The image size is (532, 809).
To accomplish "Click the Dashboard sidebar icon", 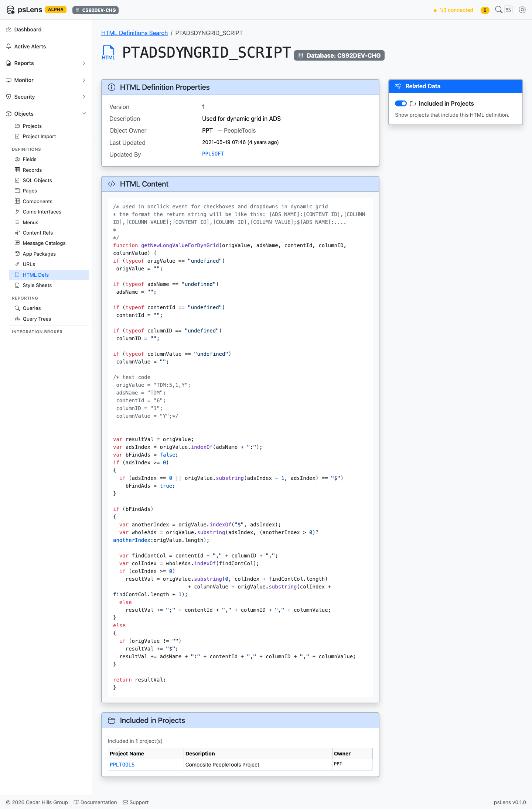I will 8,30.
